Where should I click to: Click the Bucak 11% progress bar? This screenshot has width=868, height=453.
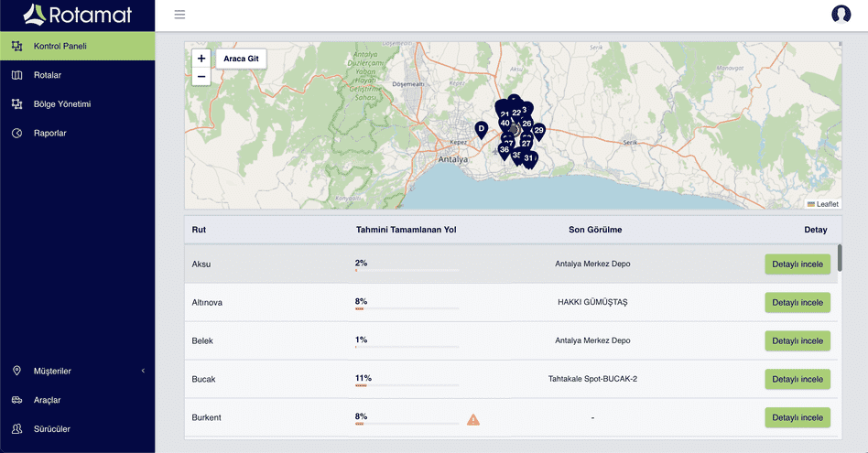[407, 385]
